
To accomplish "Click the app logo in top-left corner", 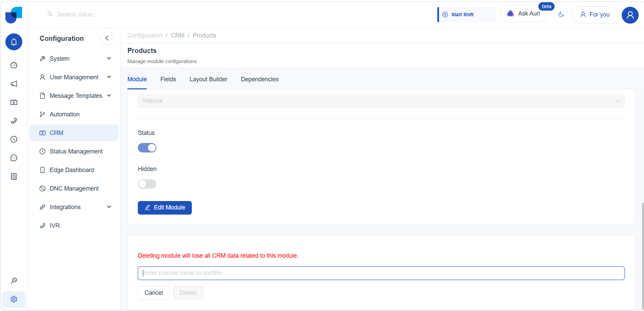I will pos(14,15).
